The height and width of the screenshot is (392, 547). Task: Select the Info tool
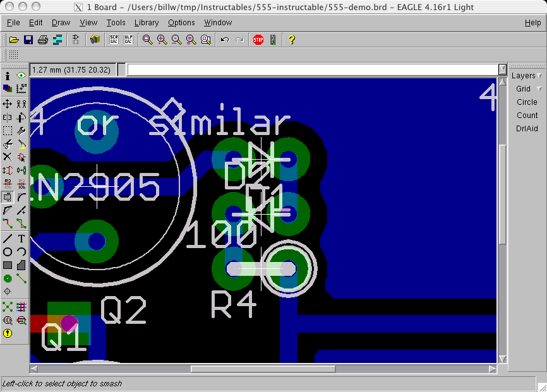pyautogui.click(x=8, y=75)
